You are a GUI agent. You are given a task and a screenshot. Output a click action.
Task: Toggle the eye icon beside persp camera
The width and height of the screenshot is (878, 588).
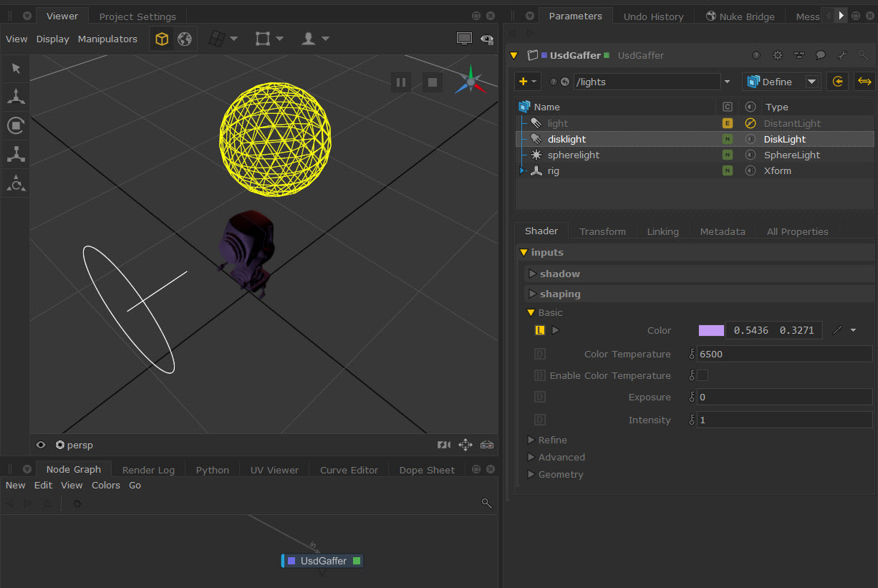[41, 445]
